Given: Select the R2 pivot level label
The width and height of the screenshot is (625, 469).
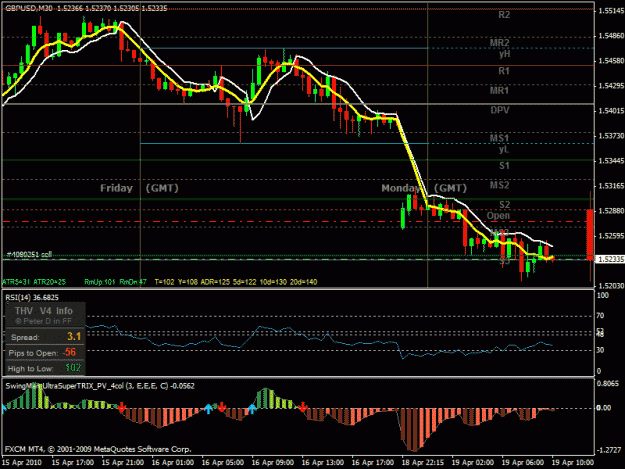Looking at the screenshot, I should (x=504, y=15).
